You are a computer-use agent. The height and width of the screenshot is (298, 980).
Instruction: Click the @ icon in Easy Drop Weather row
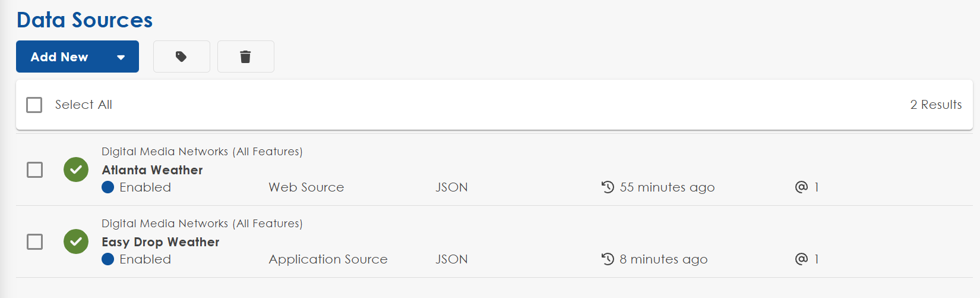801,259
